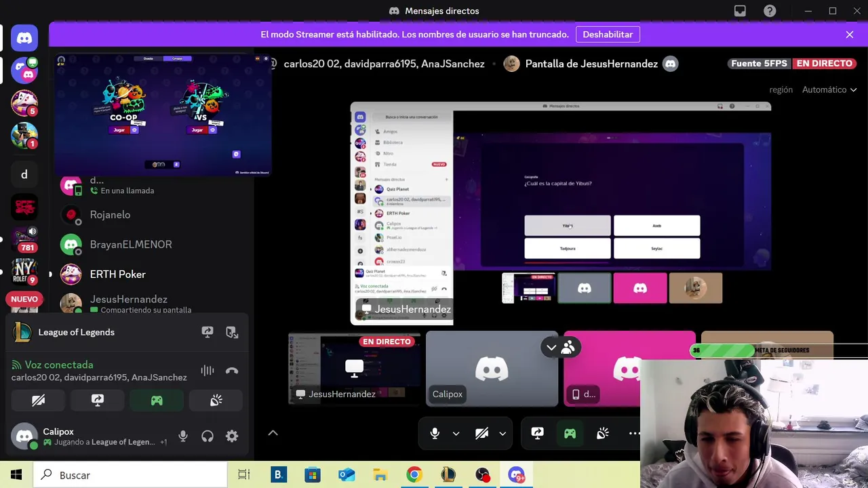Click the Pantalla de JesusHernandez title
Screen dimensions: 868x488
(x=591, y=64)
